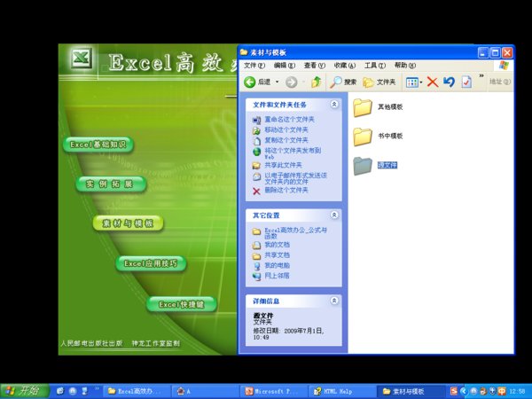Expand the quick launch overflow chevron

click(96, 389)
